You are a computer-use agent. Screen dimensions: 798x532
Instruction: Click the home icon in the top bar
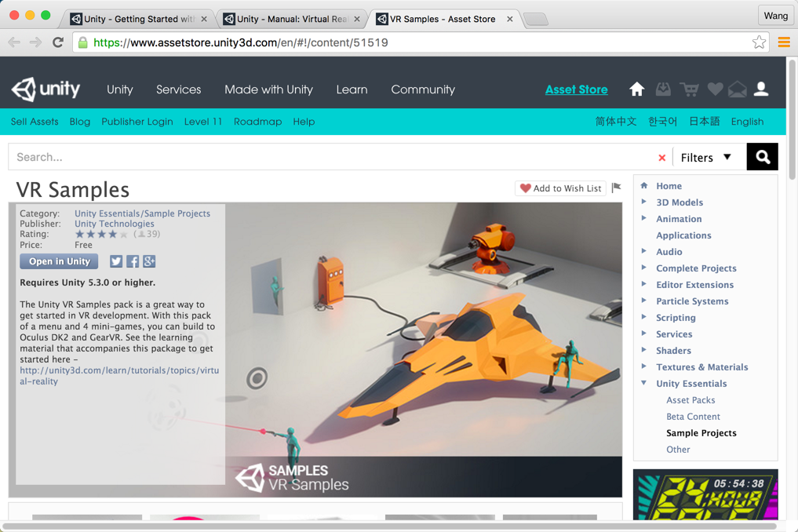pos(636,89)
